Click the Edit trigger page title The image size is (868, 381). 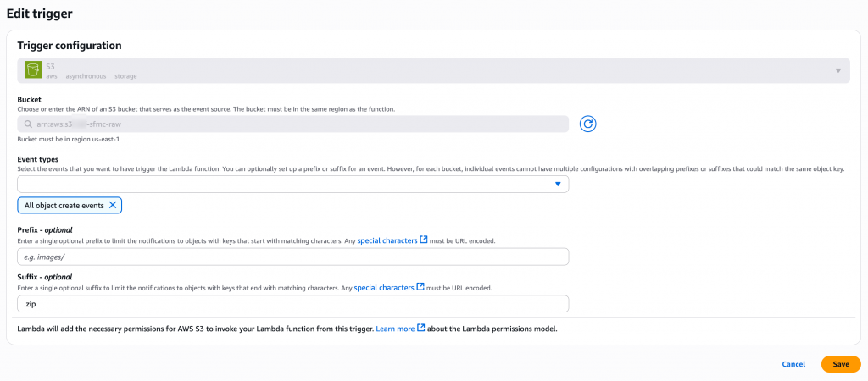39,14
